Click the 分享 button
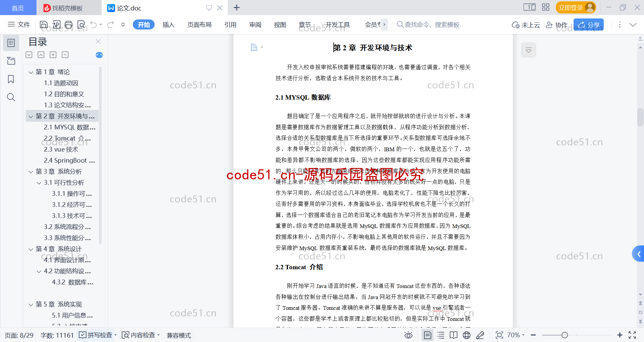Viewport: 644px width, 342px height. (x=589, y=24)
